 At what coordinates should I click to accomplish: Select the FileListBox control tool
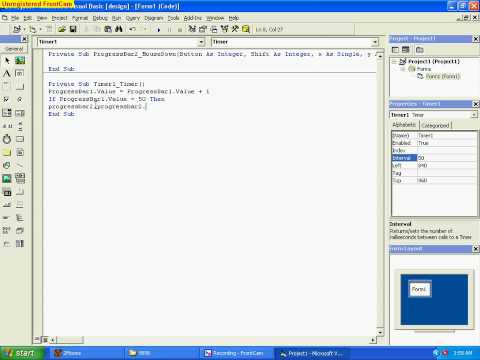[x=20, y=152]
